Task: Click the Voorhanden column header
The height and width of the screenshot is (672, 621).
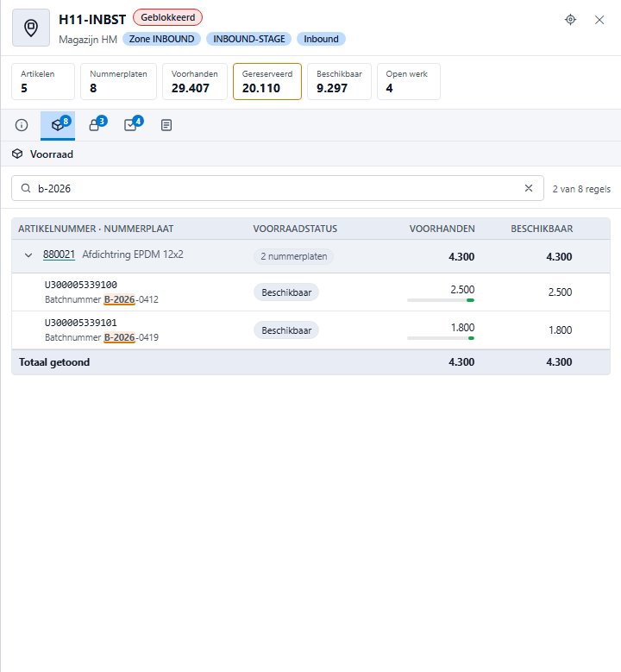Action: point(442,229)
